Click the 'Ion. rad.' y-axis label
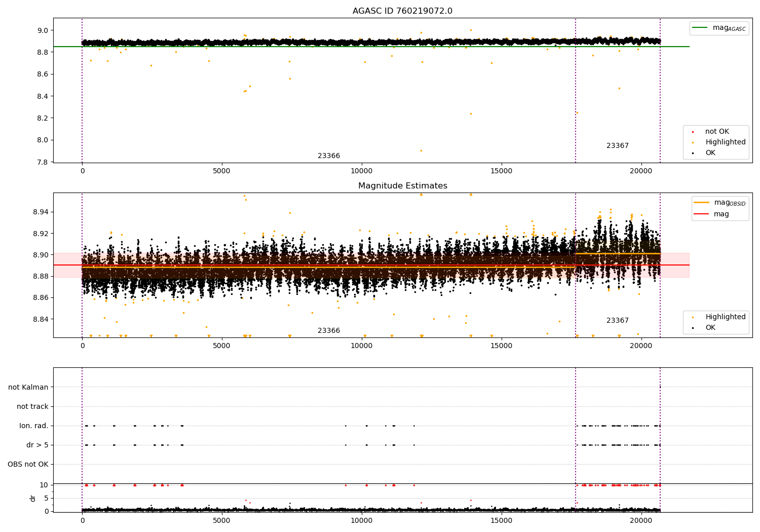This screenshot has height=532, width=760. 34,426
